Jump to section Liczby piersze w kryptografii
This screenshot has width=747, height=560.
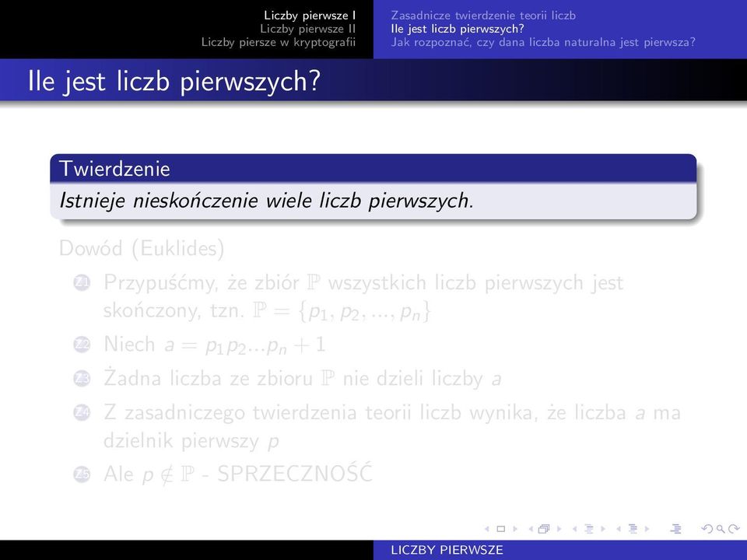pos(279,42)
